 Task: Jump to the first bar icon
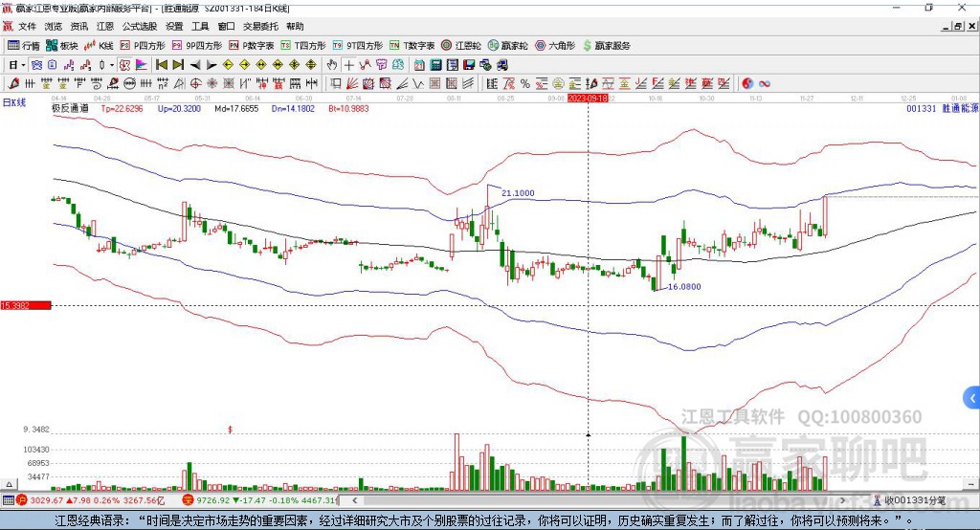tap(161, 65)
